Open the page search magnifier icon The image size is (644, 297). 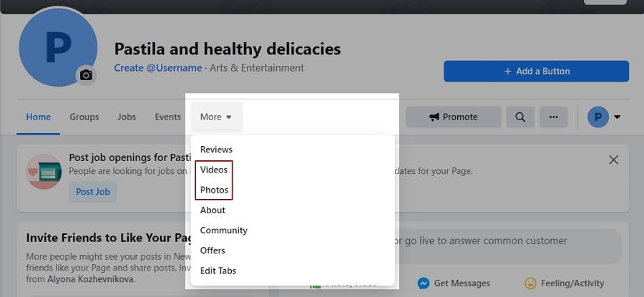520,117
